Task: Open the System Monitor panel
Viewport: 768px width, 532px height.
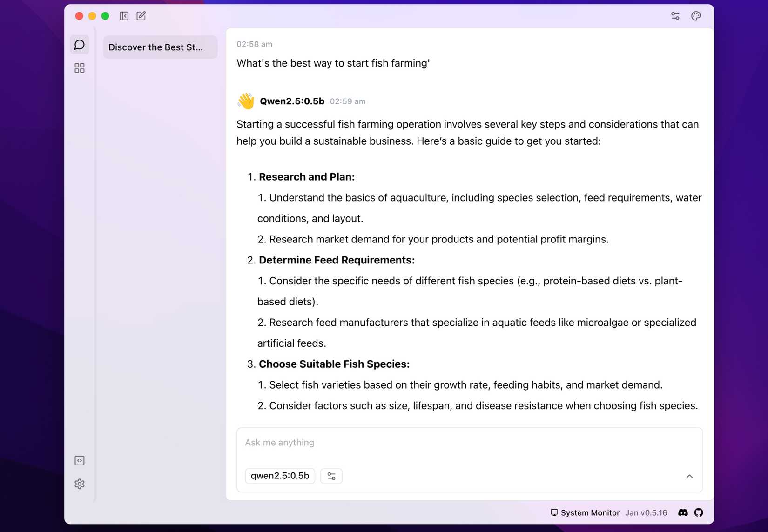Action: pyautogui.click(x=585, y=512)
